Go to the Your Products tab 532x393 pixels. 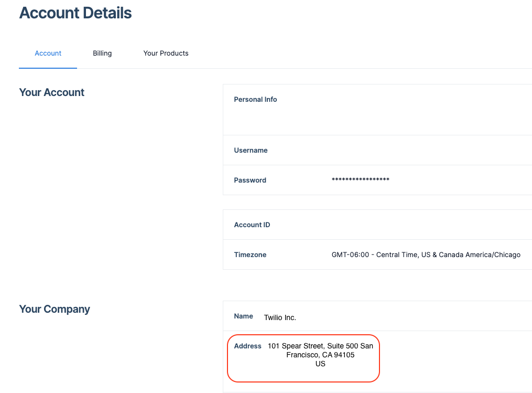[166, 54]
